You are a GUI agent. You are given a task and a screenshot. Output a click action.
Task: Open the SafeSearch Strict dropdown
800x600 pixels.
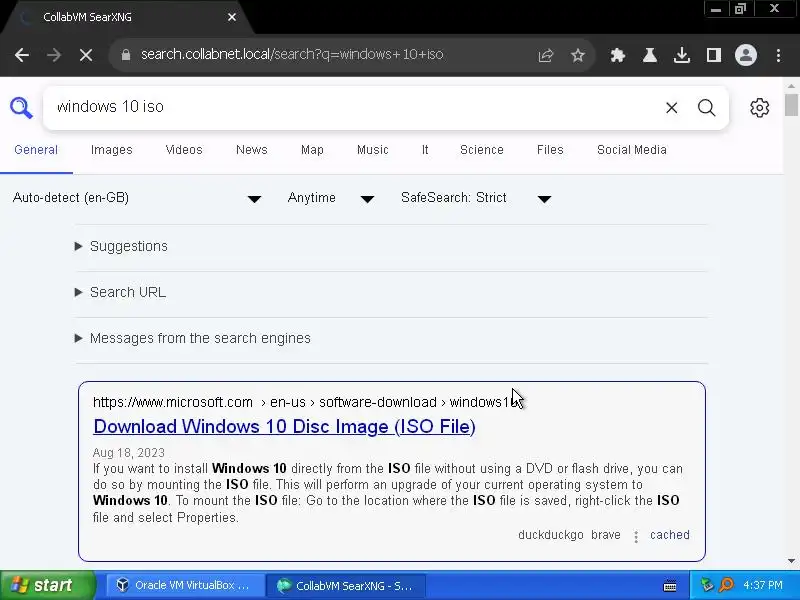coord(476,198)
